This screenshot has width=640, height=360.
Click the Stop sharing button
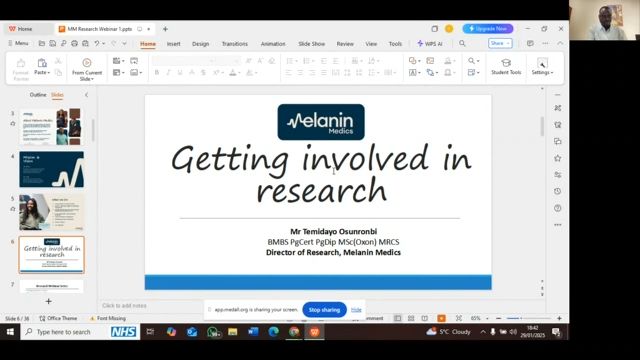point(324,310)
